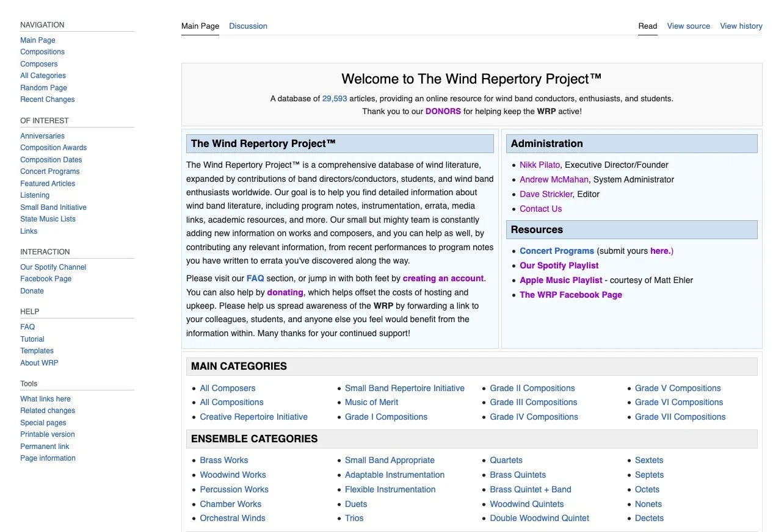Select the Read tab
784x532 pixels.
[x=648, y=26]
